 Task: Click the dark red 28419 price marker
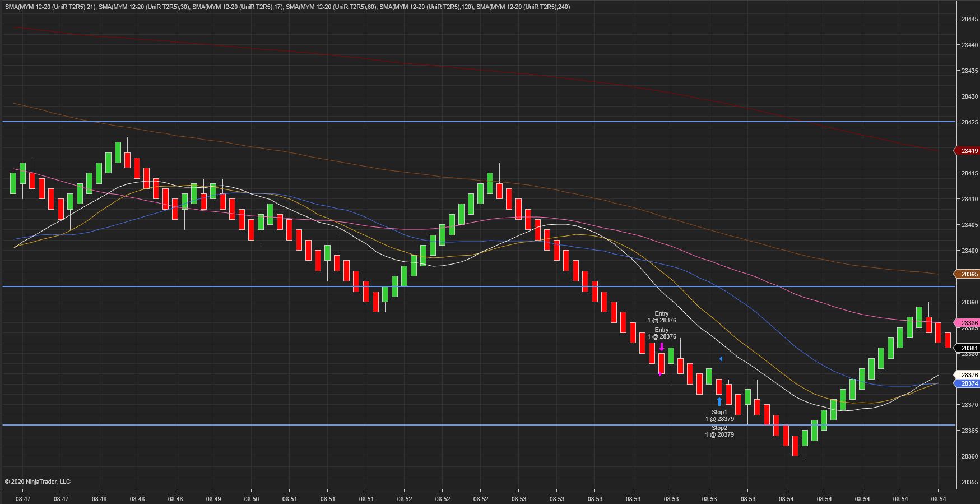[966, 151]
